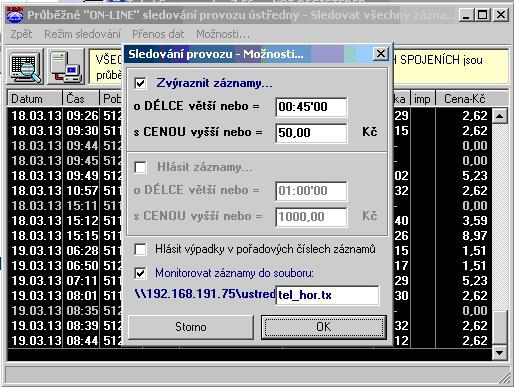Select the row 18.03.13 15:15
Image resolution: width=514 pixels, height=387 pixels.
[x=249, y=236]
